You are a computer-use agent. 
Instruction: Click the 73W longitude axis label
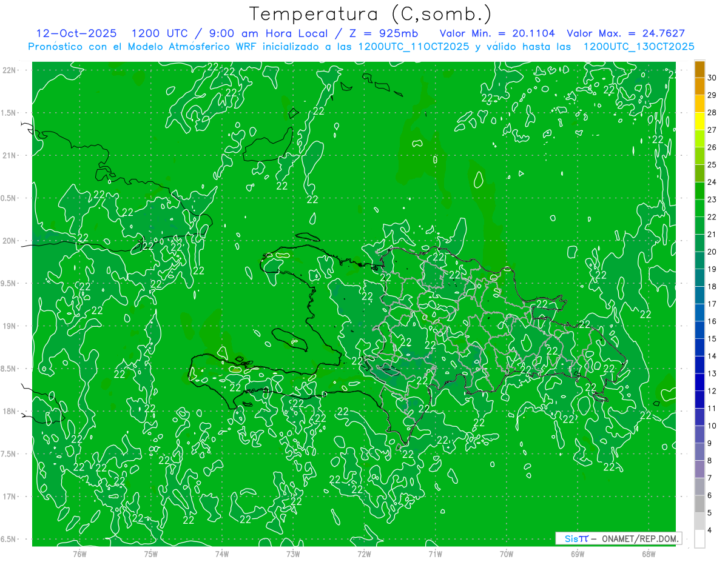(293, 554)
